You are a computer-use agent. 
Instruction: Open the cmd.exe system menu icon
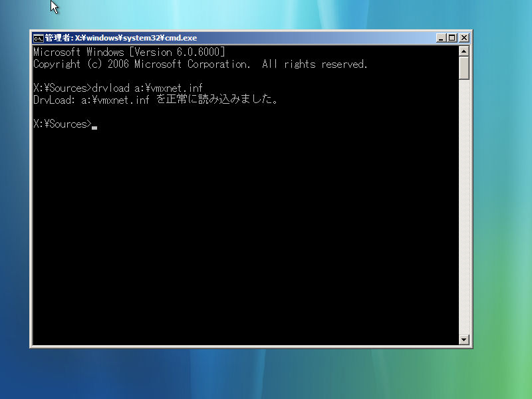tap(39, 38)
